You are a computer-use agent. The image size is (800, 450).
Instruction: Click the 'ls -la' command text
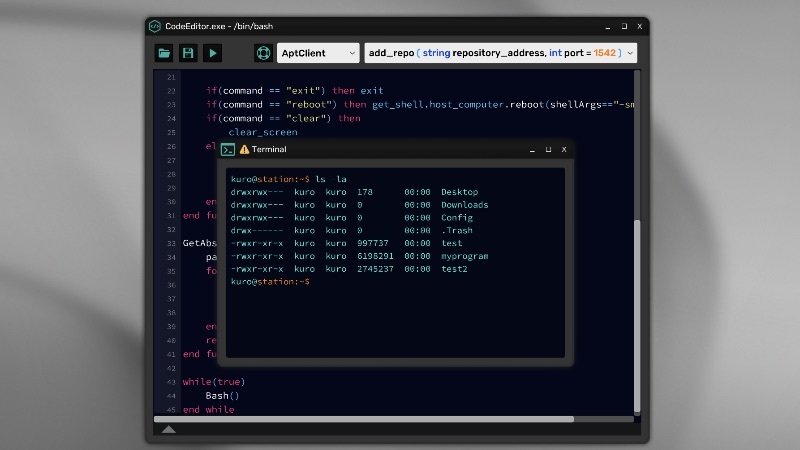[331, 179]
